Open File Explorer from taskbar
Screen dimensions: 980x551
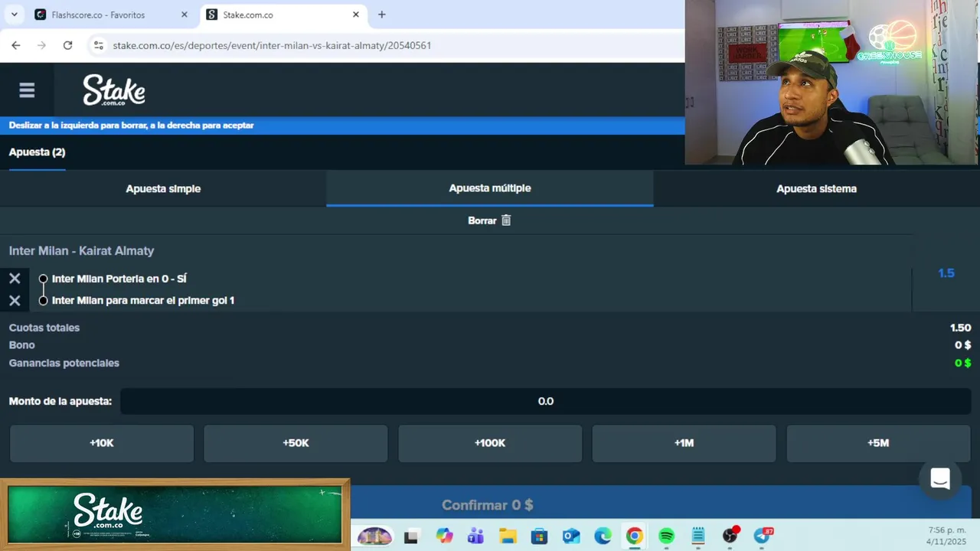pos(508,536)
